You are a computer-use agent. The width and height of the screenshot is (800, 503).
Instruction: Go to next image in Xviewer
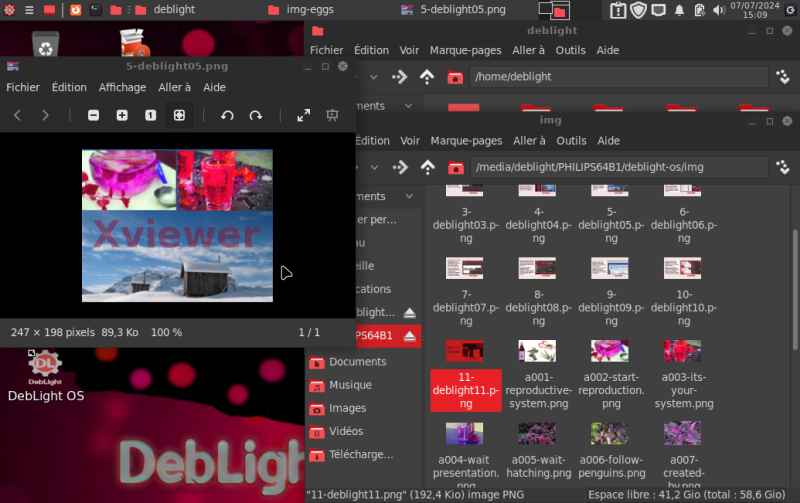(45, 115)
